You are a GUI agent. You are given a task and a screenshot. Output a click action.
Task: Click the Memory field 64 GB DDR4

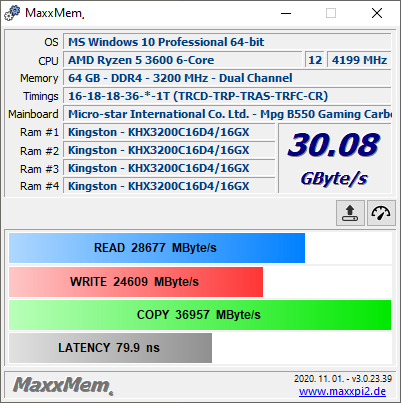[227, 78]
